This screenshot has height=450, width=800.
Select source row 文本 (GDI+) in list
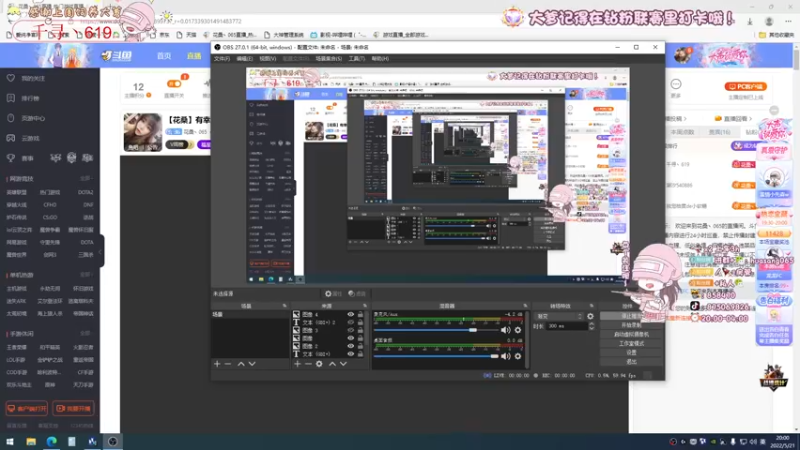tap(329, 354)
